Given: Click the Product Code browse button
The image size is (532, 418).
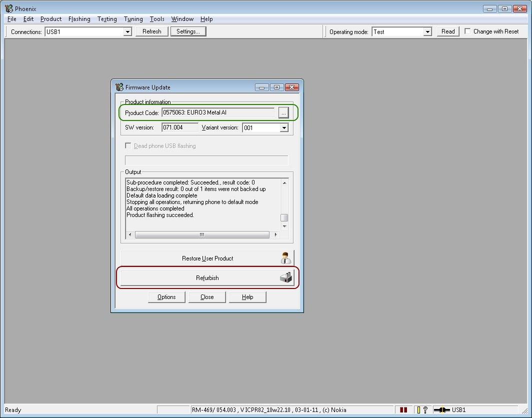Looking at the screenshot, I should tap(283, 113).
